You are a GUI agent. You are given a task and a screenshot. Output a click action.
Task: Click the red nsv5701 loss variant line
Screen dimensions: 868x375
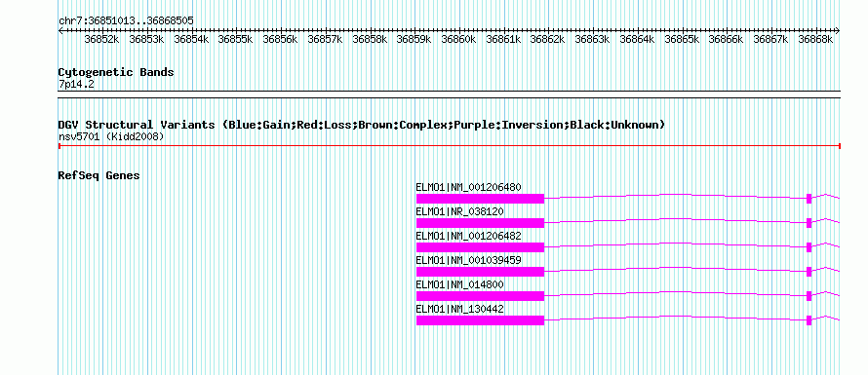point(449,146)
